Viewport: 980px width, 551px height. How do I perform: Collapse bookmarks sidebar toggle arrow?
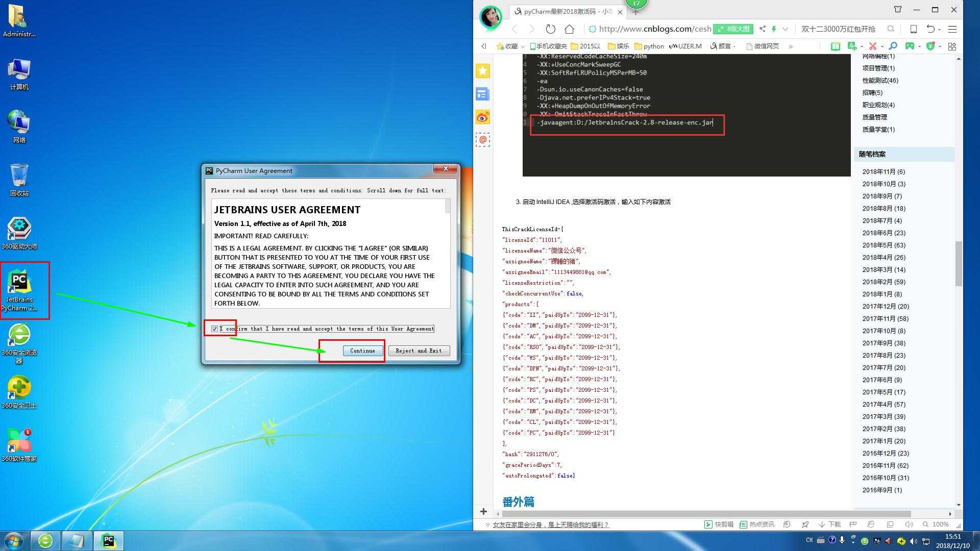pyautogui.click(x=483, y=46)
